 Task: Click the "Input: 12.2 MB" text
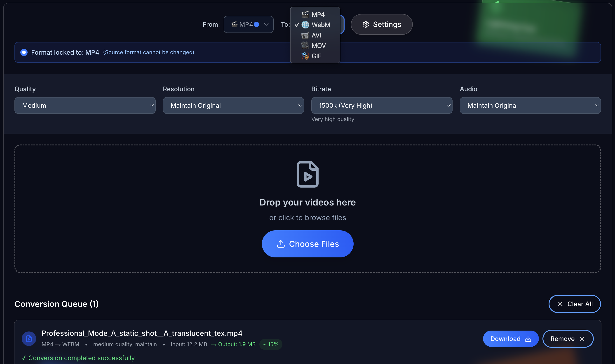tap(189, 344)
